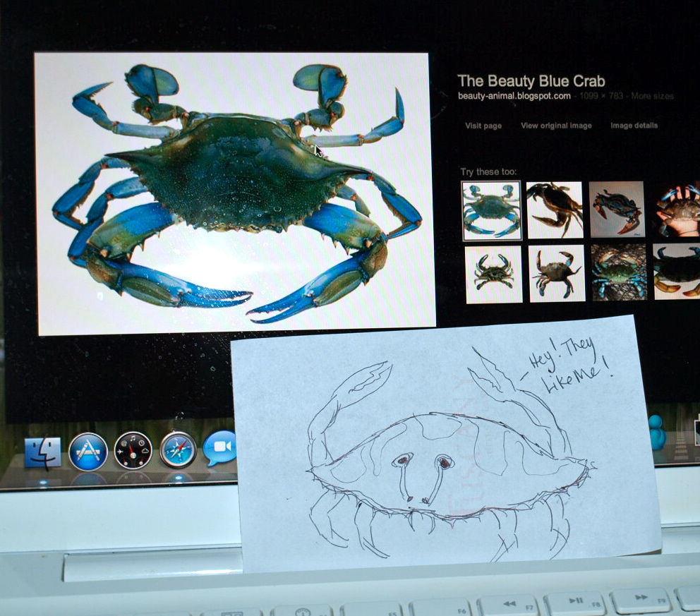Open Finder from the dock

43,452
